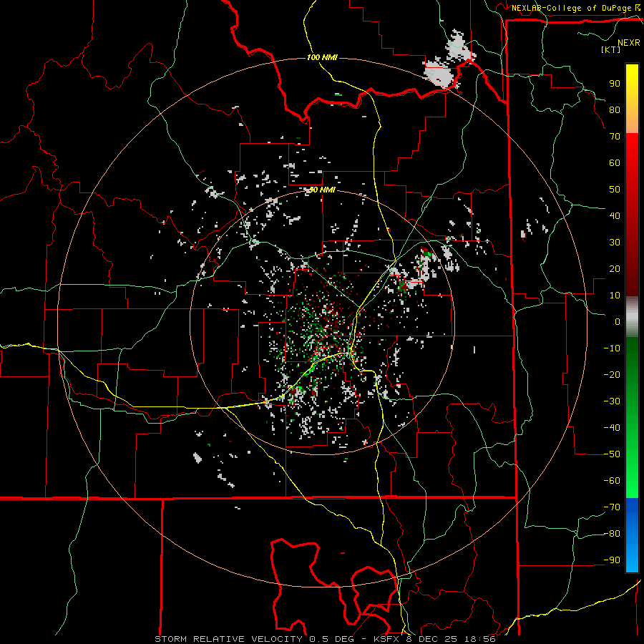Click the 0 knot scale label
The height and width of the screenshot is (644, 644).
click(x=618, y=321)
